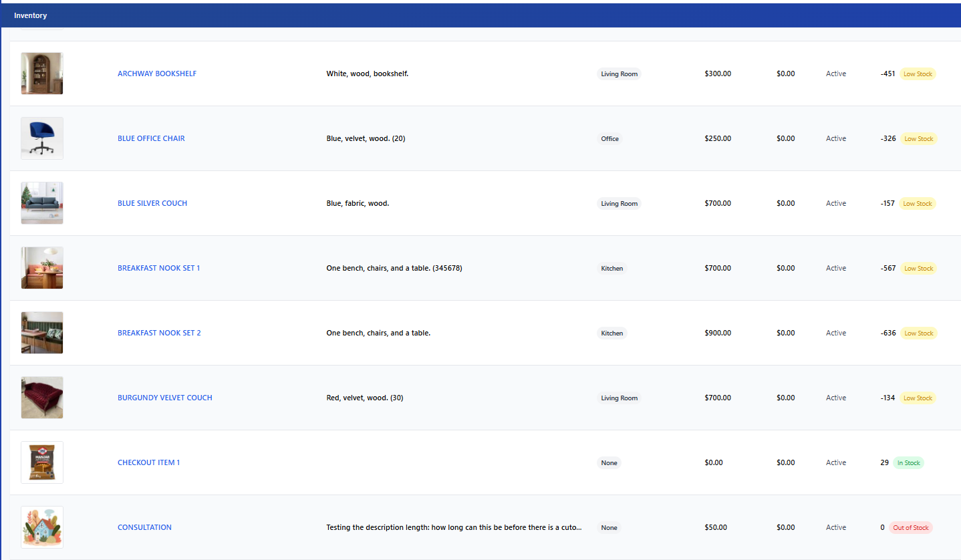Click the $300.00 price cell
961x560 pixels.
pyautogui.click(x=718, y=74)
